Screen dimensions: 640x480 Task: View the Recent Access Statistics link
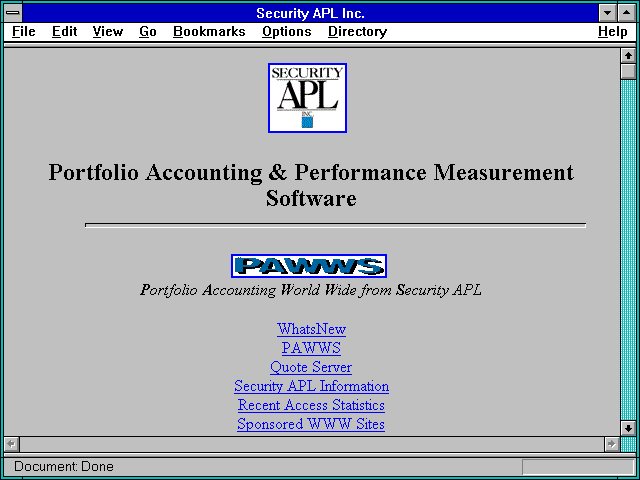tap(311, 405)
